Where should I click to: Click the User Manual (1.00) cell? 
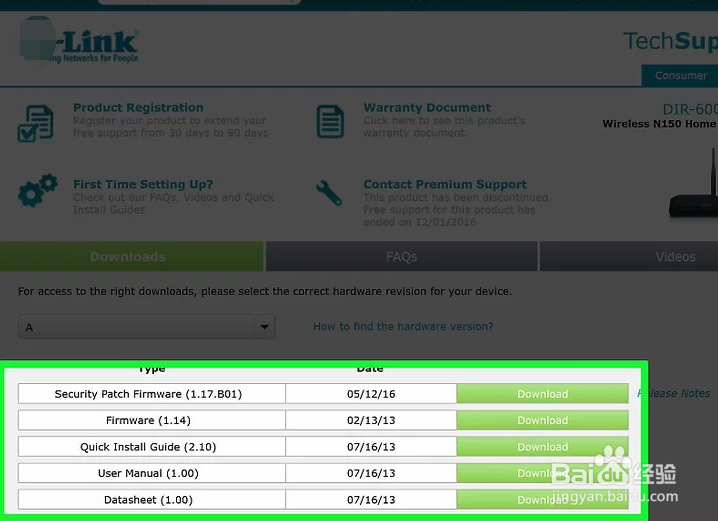pyautogui.click(x=152, y=473)
